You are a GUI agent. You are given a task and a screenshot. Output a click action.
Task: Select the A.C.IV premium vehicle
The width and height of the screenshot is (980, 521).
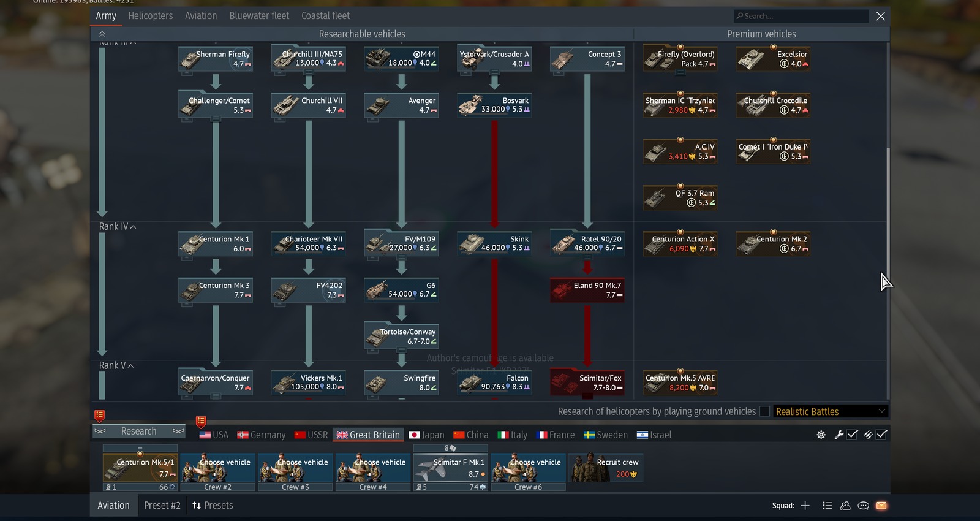pyautogui.click(x=680, y=151)
